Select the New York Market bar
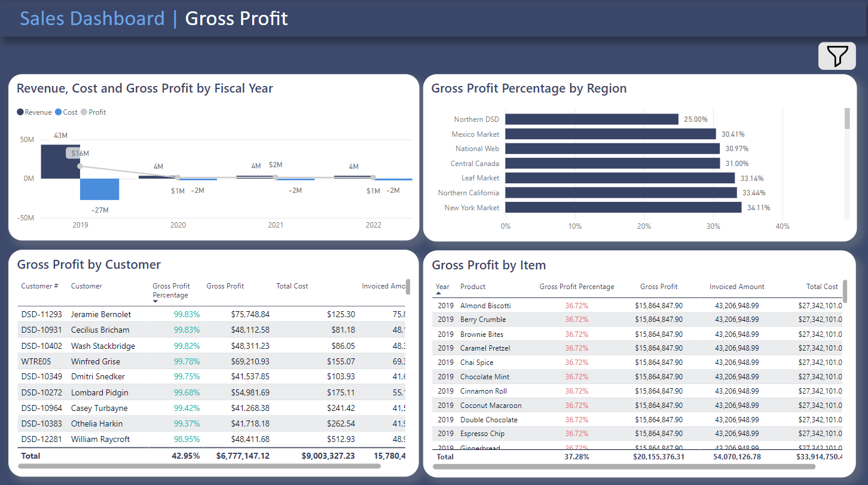Viewport: 868px width, 485px height. (x=624, y=207)
